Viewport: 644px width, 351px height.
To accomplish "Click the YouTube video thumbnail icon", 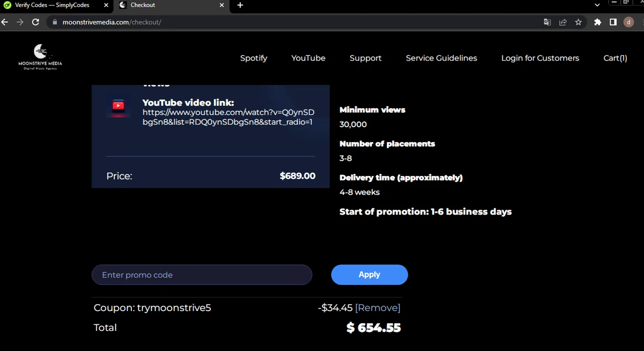I will pyautogui.click(x=118, y=106).
